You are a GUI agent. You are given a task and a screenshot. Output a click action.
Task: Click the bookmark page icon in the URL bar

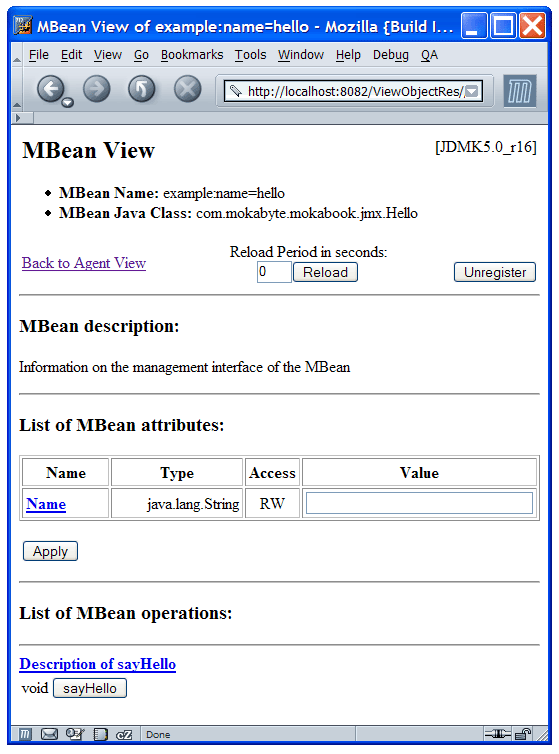[x=235, y=91]
